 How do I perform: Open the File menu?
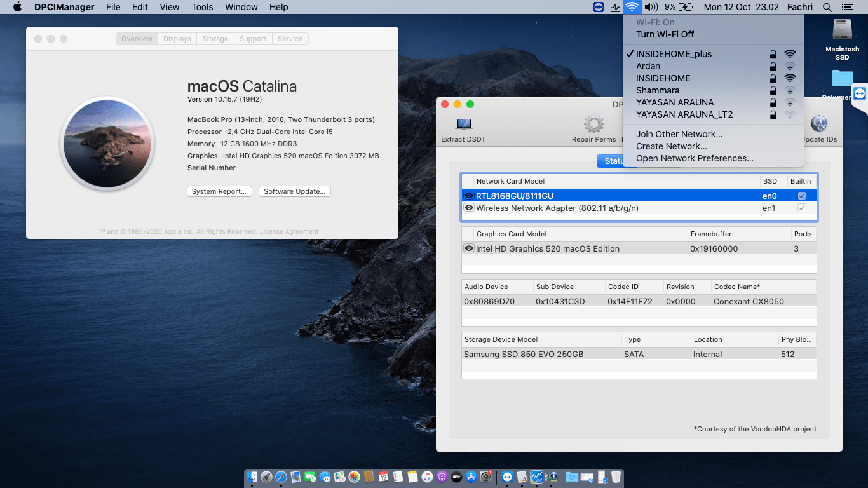113,7
